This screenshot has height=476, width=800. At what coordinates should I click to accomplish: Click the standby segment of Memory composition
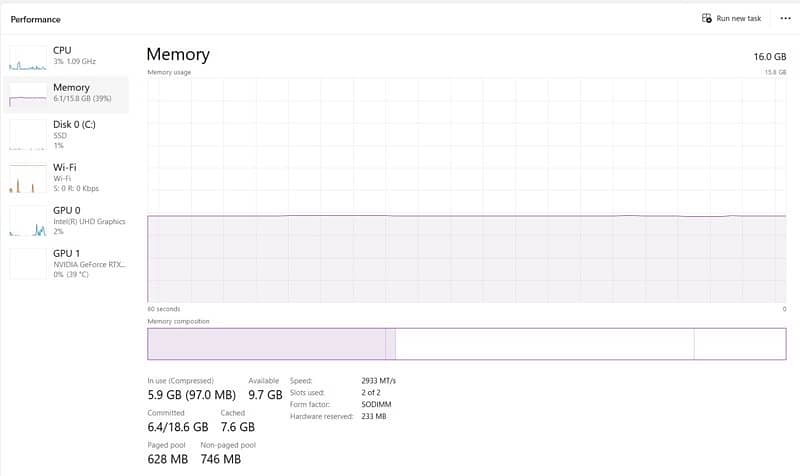coord(545,344)
